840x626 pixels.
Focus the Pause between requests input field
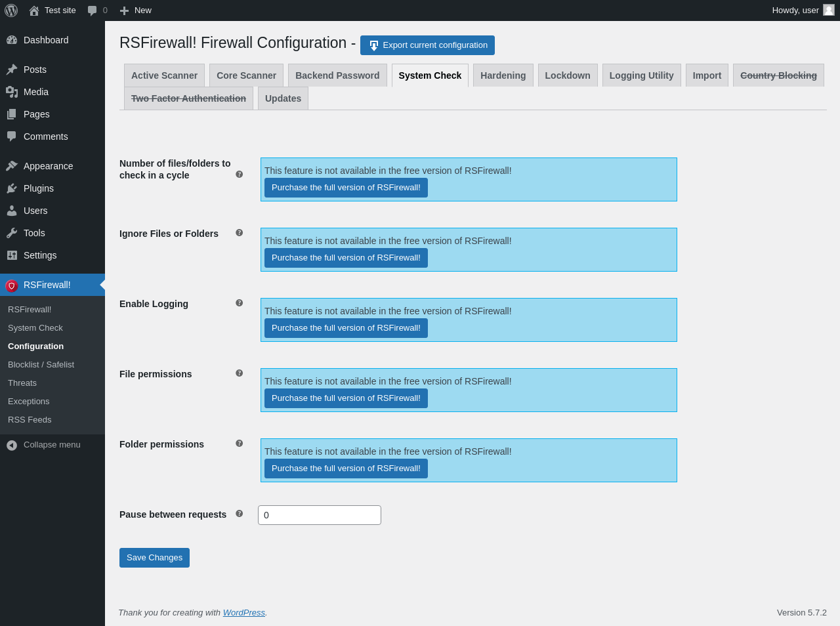point(320,515)
